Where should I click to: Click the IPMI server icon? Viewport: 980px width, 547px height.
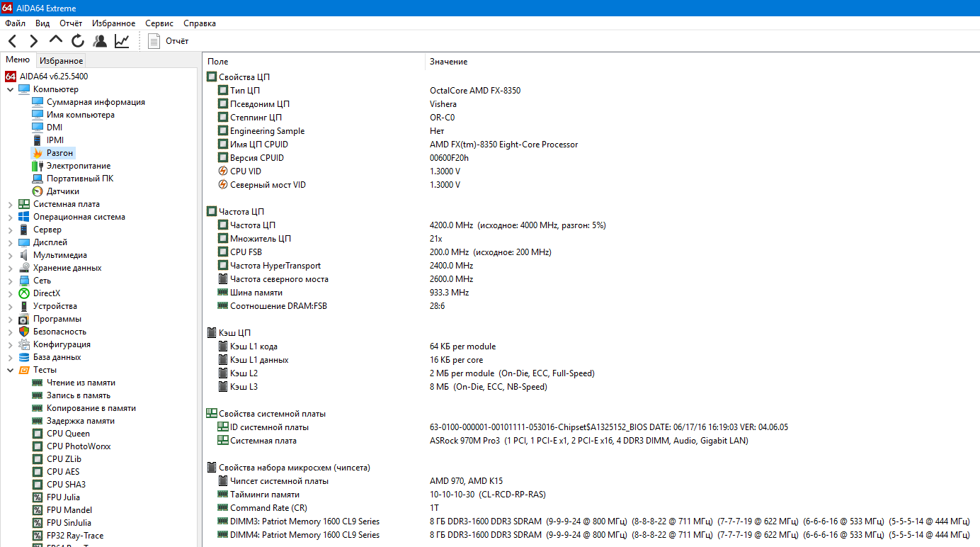click(x=38, y=140)
